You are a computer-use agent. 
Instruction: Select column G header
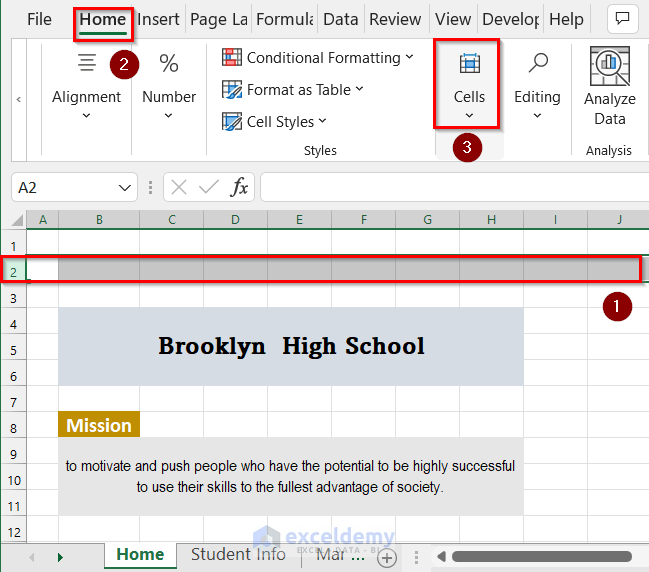(x=428, y=220)
